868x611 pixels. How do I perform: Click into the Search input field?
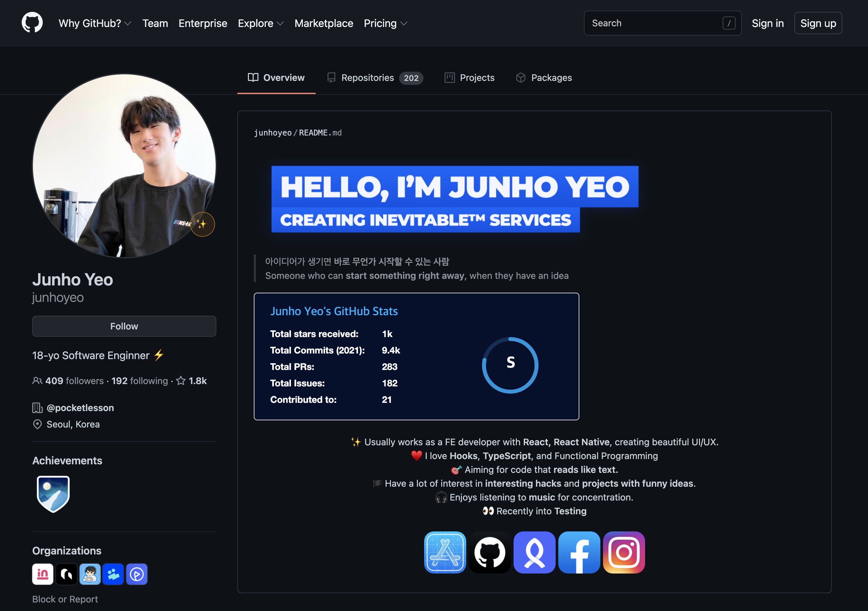tap(662, 23)
